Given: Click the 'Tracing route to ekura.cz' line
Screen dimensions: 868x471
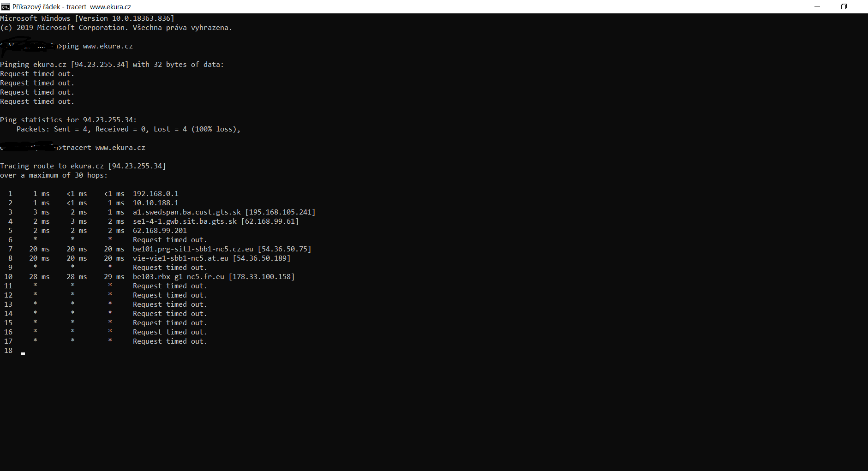Looking at the screenshot, I should click(x=83, y=166).
